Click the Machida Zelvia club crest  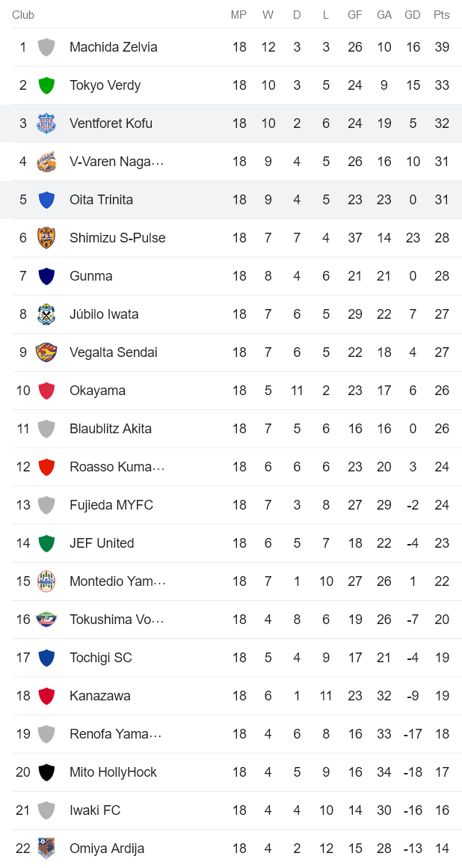pos(46,46)
